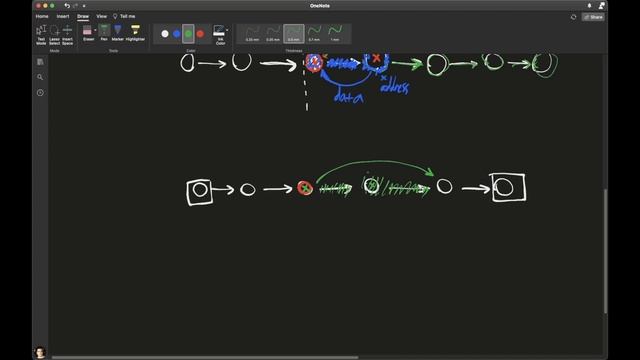This screenshot has width=640, height=360.
Task: Select the Marker tool
Action: click(118, 33)
